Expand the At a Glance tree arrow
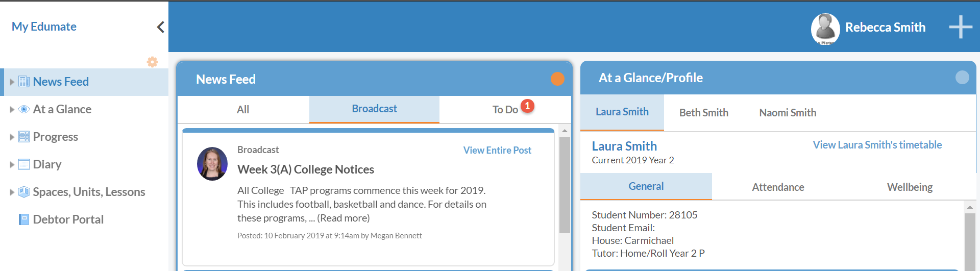Screen dimensions: 980x271 pos(12,109)
